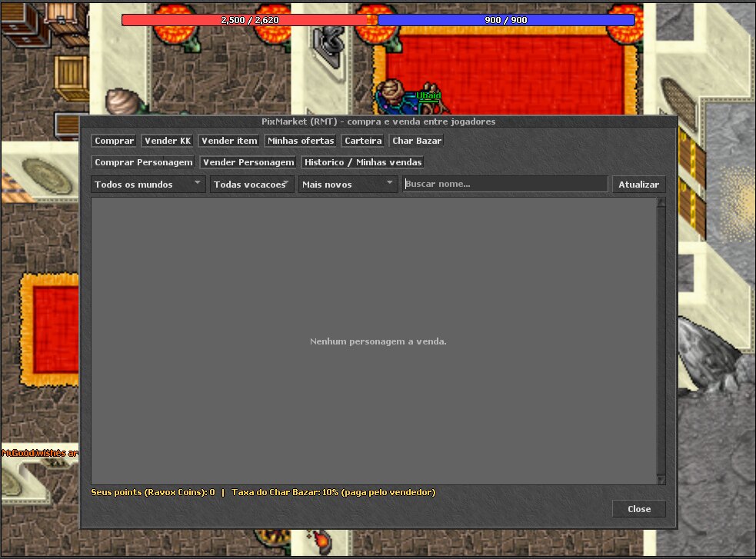Click the Taxa do Char Bazar fee text
The height and width of the screenshot is (559, 756).
334,492
